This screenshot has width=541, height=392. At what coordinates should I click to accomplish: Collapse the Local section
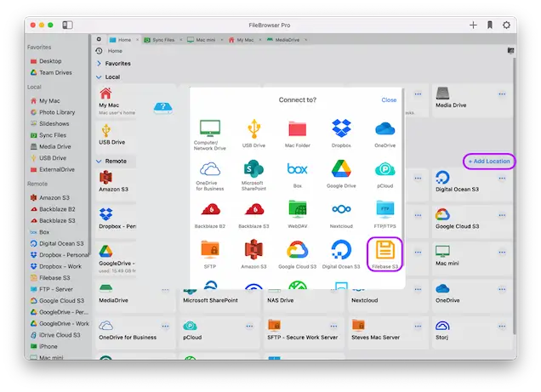[99, 77]
